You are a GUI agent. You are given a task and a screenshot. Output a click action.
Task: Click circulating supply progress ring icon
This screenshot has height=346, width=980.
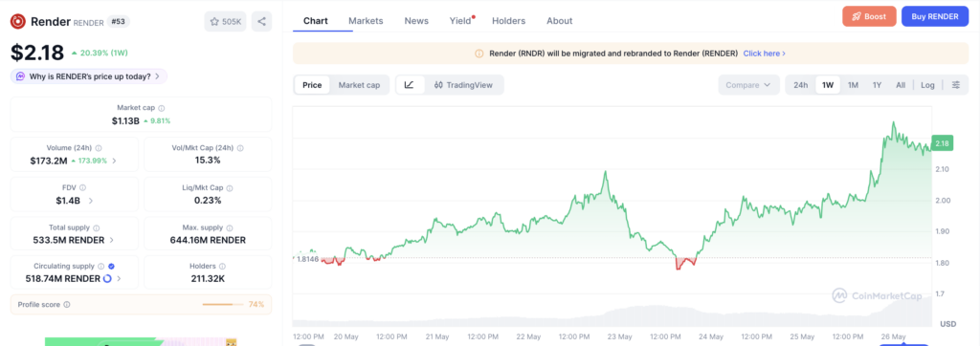coord(107,278)
